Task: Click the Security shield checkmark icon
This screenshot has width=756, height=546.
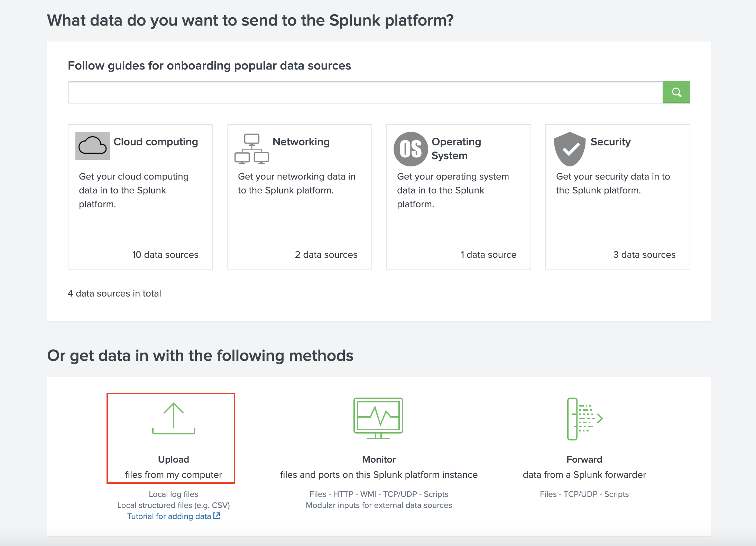Action: click(x=569, y=148)
